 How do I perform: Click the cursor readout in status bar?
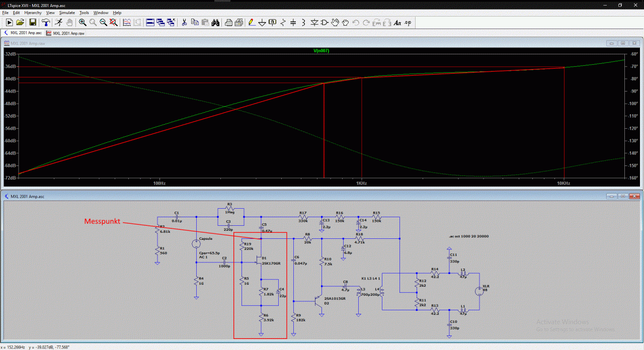(35, 347)
